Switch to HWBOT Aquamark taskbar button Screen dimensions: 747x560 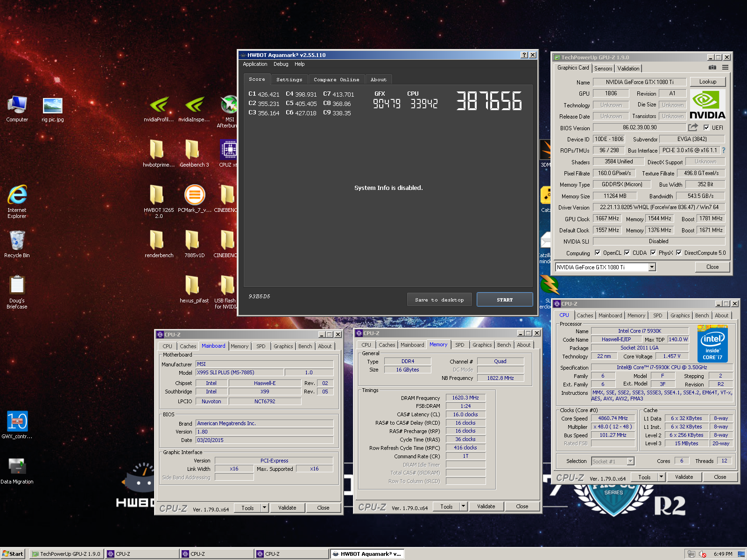pyautogui.click(x=367, y=554)
